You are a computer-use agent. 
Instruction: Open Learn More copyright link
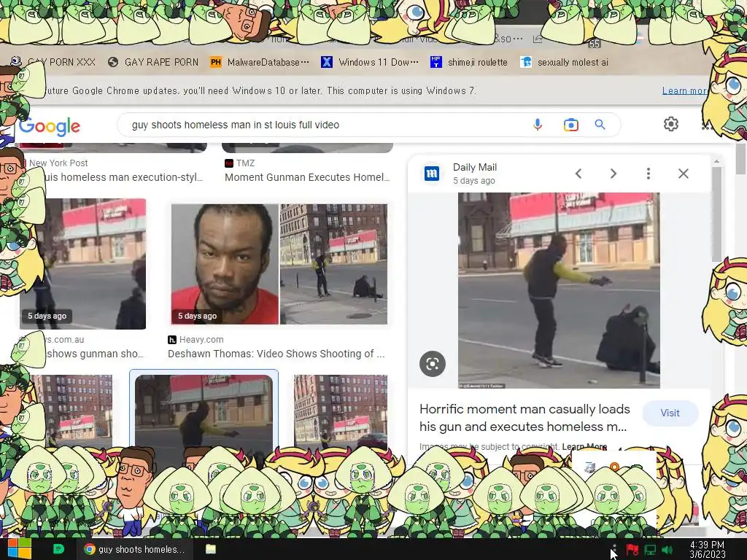[584, 447]
